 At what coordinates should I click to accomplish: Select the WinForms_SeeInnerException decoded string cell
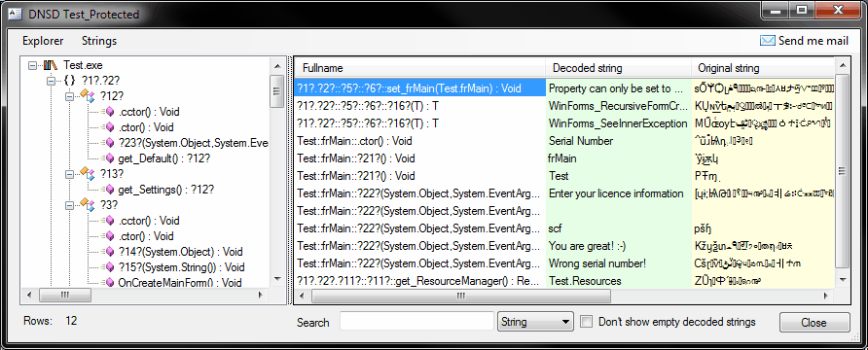(x=618, y=123)
